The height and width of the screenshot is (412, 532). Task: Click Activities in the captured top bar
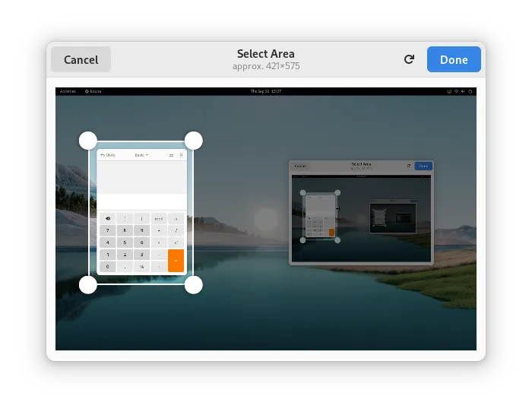[68, 91]
